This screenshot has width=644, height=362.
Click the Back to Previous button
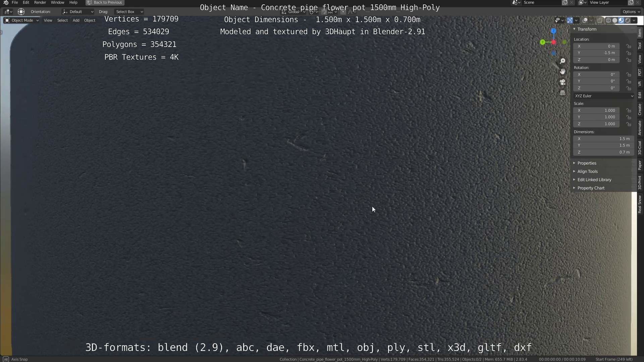[105, 2]
